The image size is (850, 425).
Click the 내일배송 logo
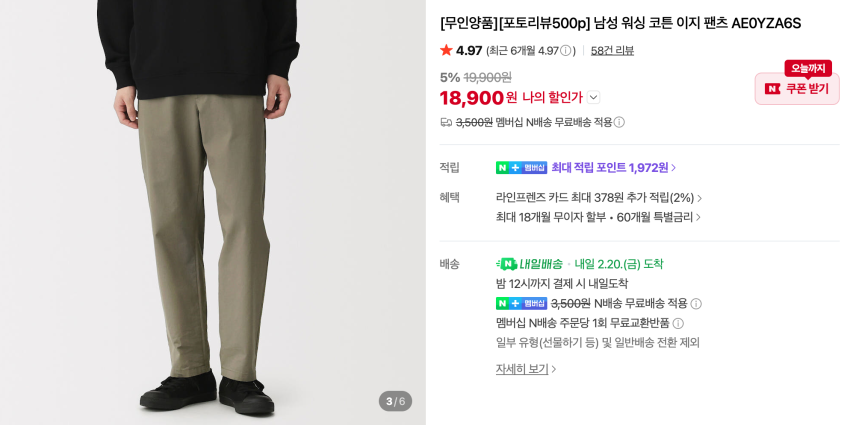click(x=530, y=264)
